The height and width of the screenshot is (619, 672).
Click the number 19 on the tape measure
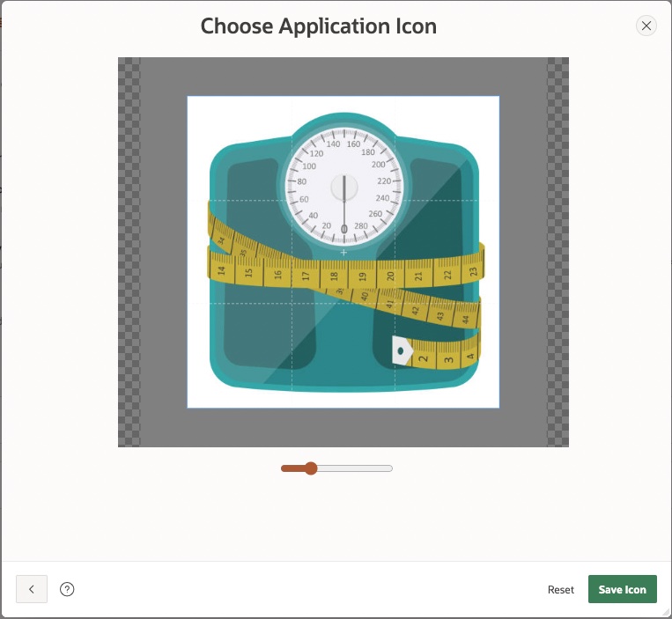pyautogui.click(x=362, y=276)
